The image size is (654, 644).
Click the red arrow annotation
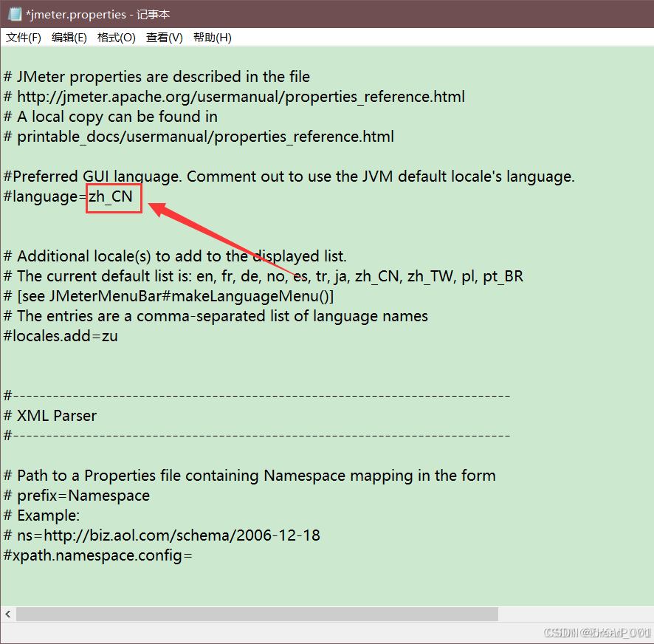(214, 236)
